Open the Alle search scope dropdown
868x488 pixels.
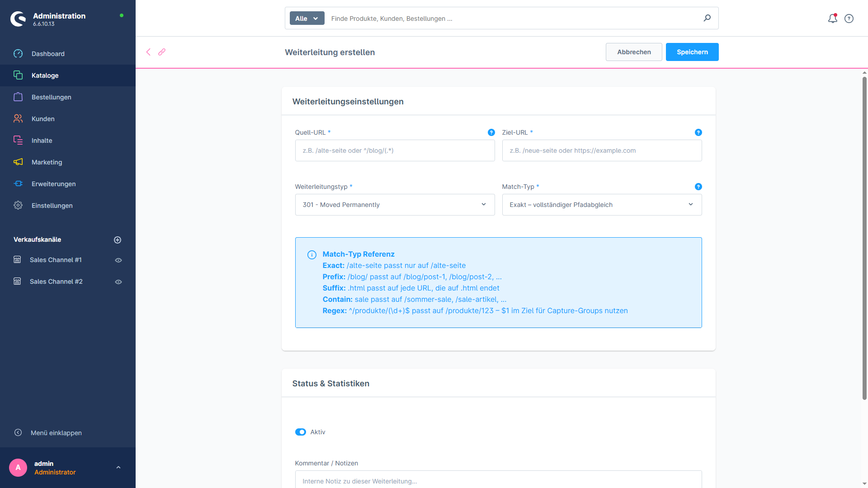307,18
